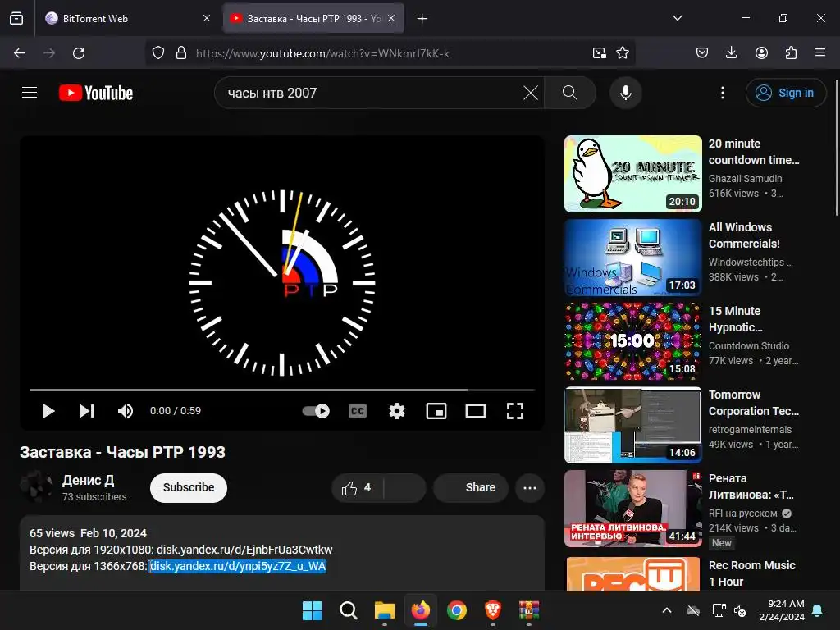The image size is (840, 630).
Task: Open player settings gear
Action: click(x=396, y=411)
